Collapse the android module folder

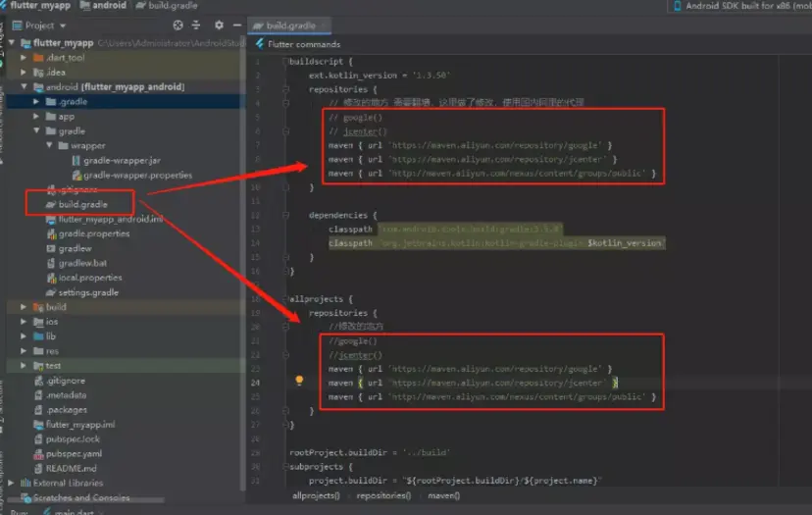(x=24, y=86)
